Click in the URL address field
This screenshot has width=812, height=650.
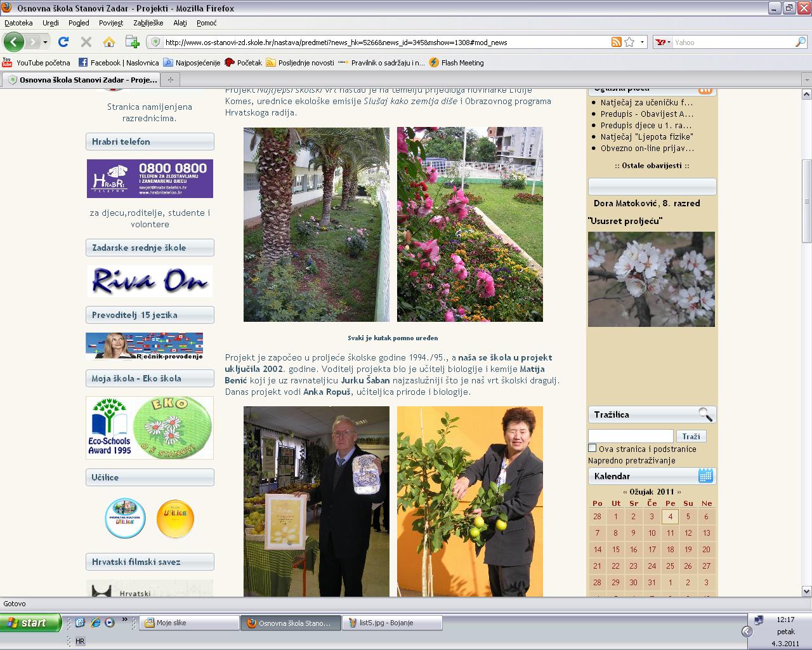pyautogui.click(x=384, y=43)
